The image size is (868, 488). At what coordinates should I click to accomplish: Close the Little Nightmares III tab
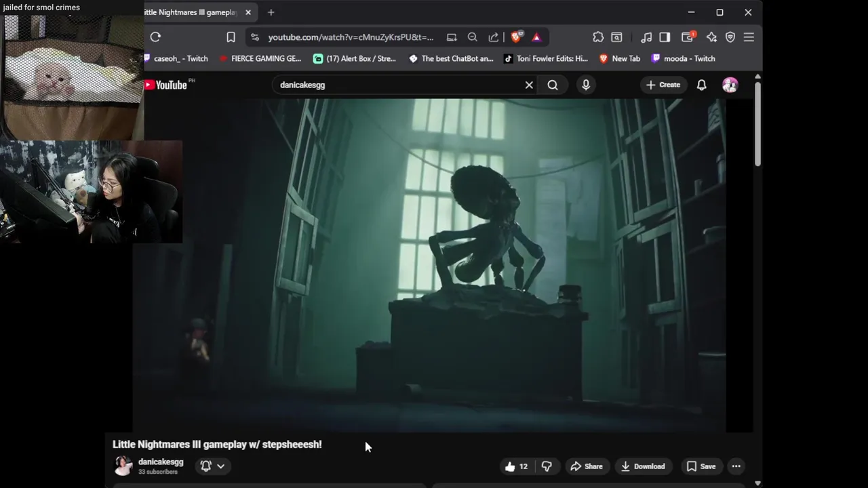(x=248, y=12)
